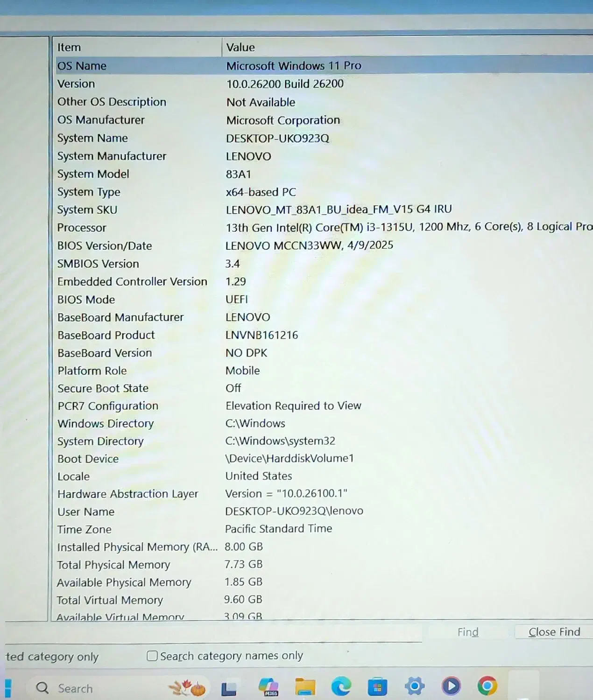The image size is (593, 700).
Task: Open the media player taskbar icon
Action: 451,686
